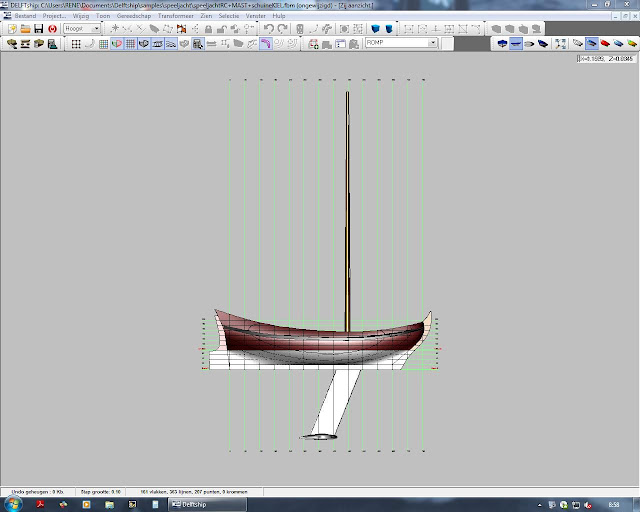The image size is (640, 512).
Task: Add the blue cylinder shape
Action: [389, 29]
